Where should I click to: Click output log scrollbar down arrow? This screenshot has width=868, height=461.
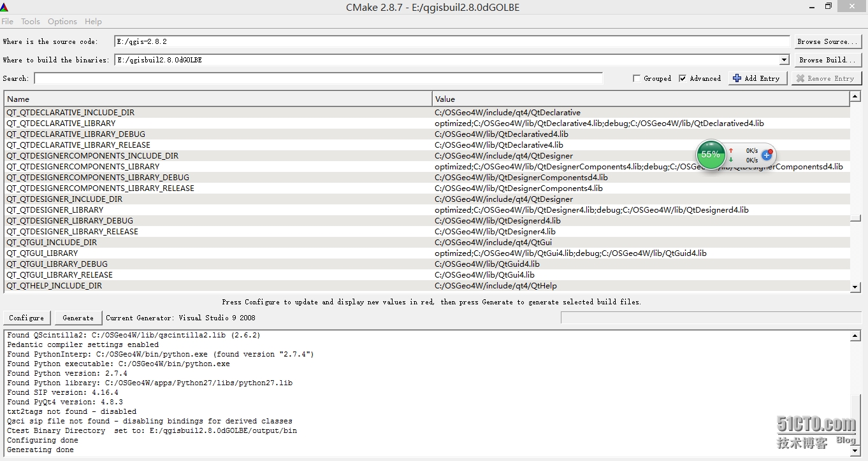855,451
